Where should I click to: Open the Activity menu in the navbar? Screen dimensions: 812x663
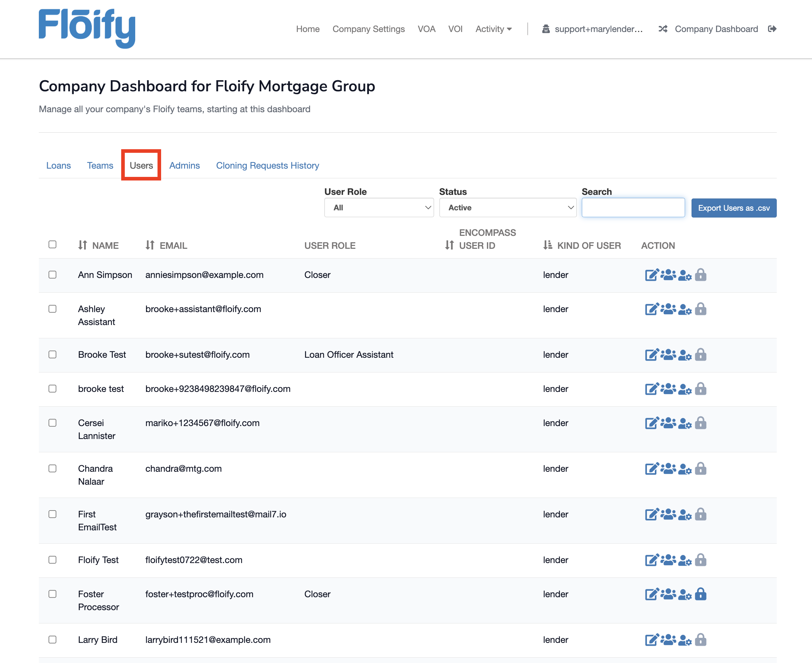pyautogui.click(x=493, y=29)
